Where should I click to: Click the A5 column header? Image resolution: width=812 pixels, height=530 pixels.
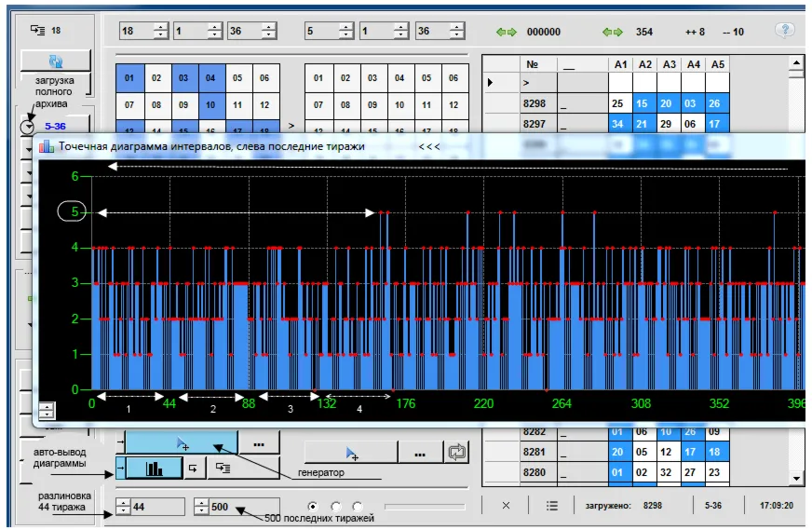point(717,64)
